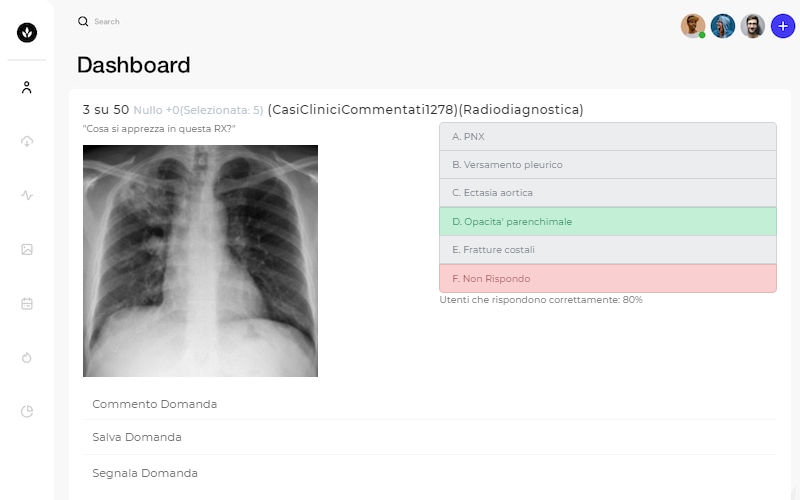Click the blue plus add button
This screenshot has height=500, width=800.
[783, 26]
